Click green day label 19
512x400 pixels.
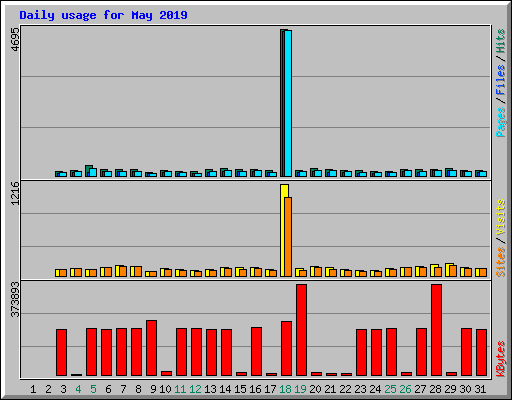click(x=300, y=389)
